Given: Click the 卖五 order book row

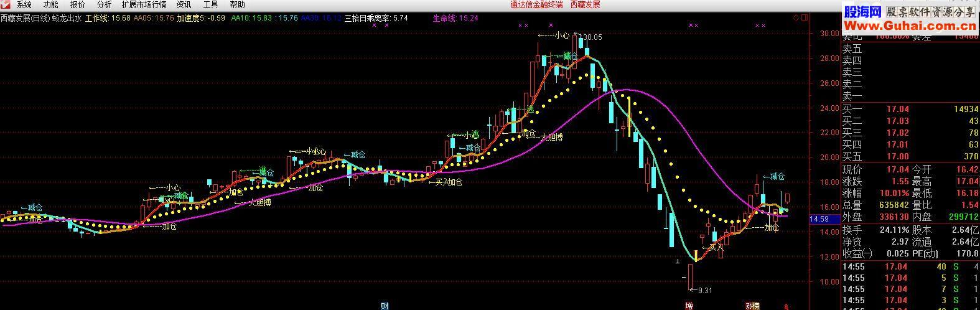Looking at the screenshot, I should coord(910,49).
